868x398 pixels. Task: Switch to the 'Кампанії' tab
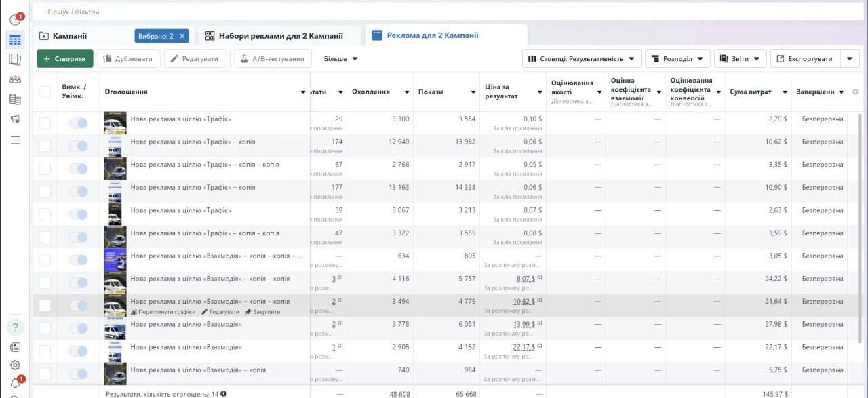coord(70,36)
